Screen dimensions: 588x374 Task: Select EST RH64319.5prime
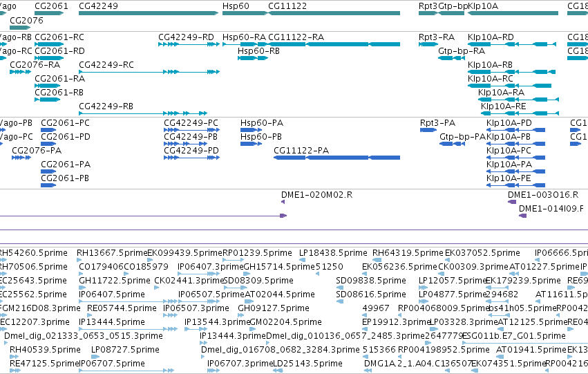(377, 260)
